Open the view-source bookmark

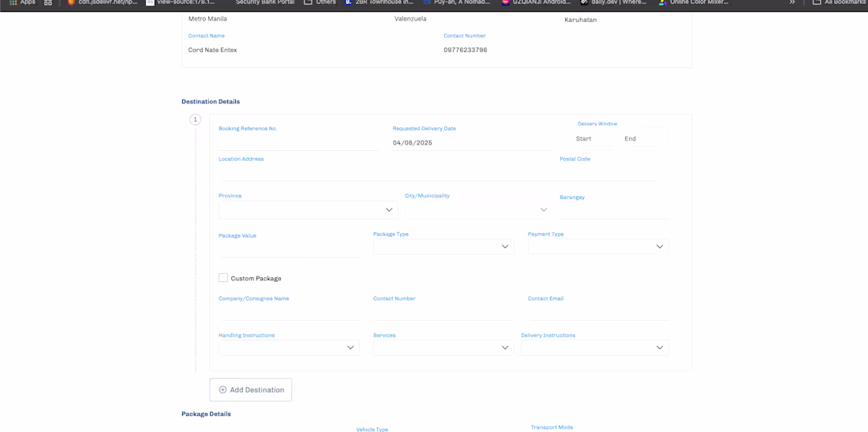coord(180,2)
